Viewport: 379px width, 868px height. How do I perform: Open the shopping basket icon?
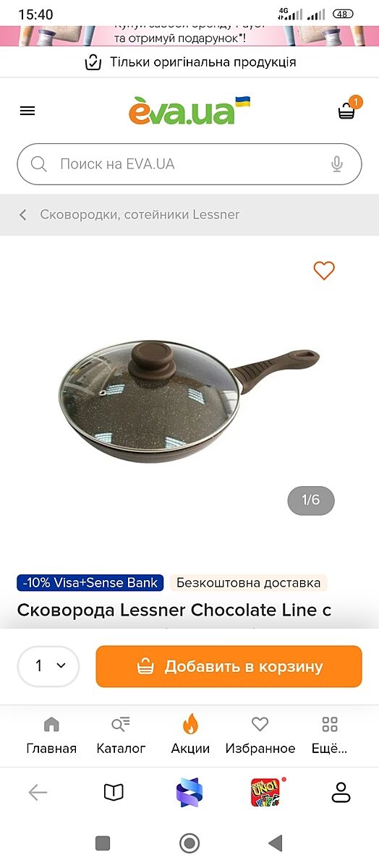pyautogui.click(x=347, y=111)
